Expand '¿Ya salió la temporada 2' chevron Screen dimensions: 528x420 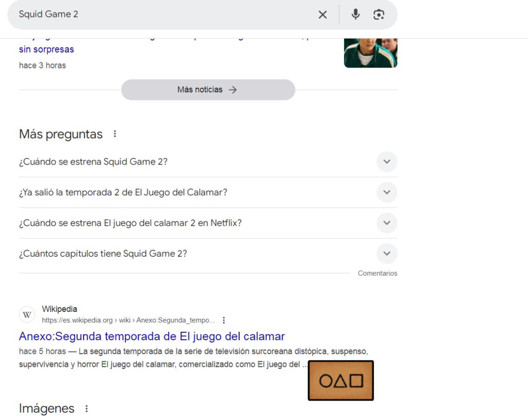pos(387,192)
